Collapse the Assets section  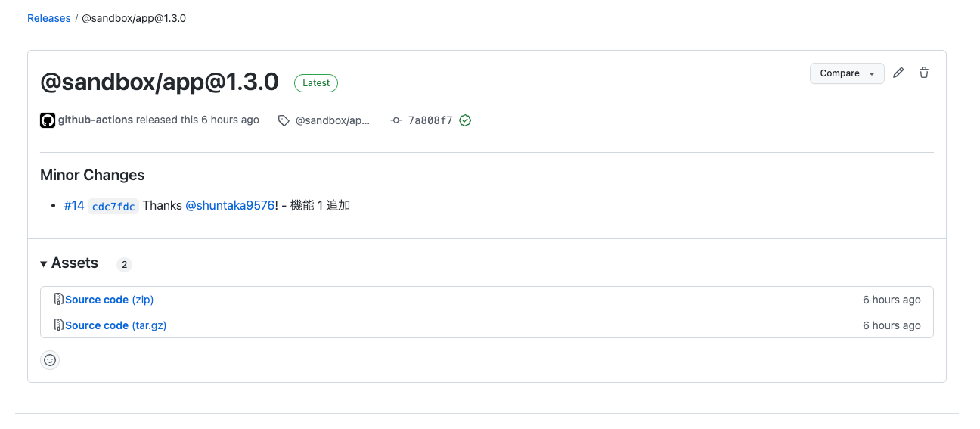click(70, 263)
